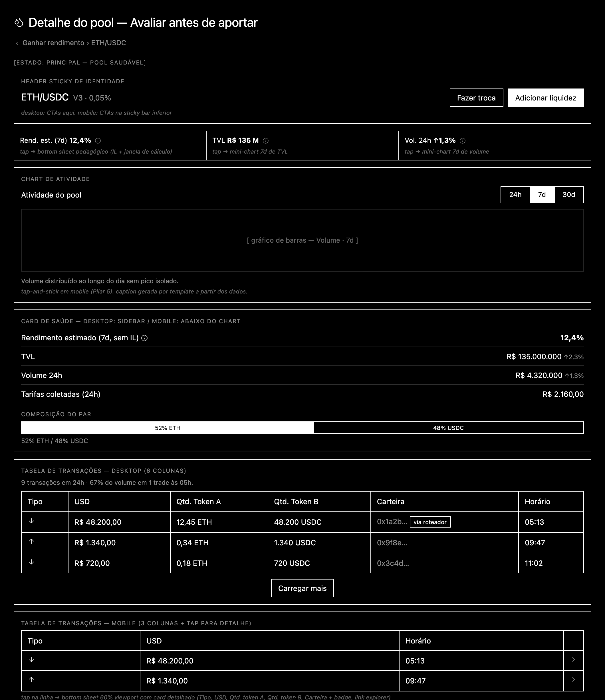Click the R$ 720,00 amount cell
The height and width of the screenshot is (700, 605).
pyautogui.click(x=119, y=563)
